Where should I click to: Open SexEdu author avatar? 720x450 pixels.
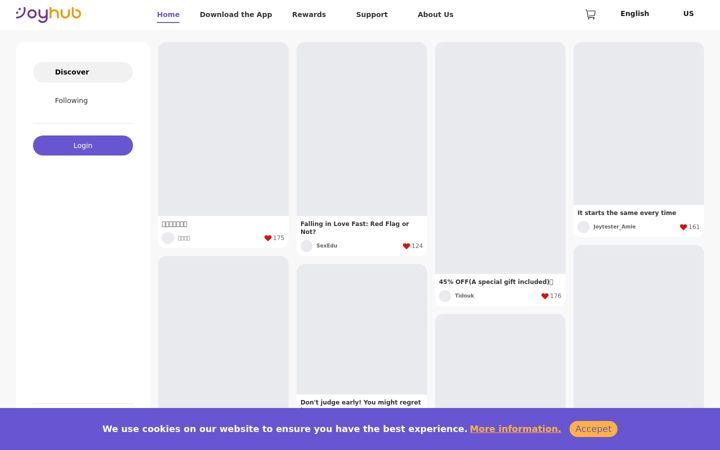306,246
